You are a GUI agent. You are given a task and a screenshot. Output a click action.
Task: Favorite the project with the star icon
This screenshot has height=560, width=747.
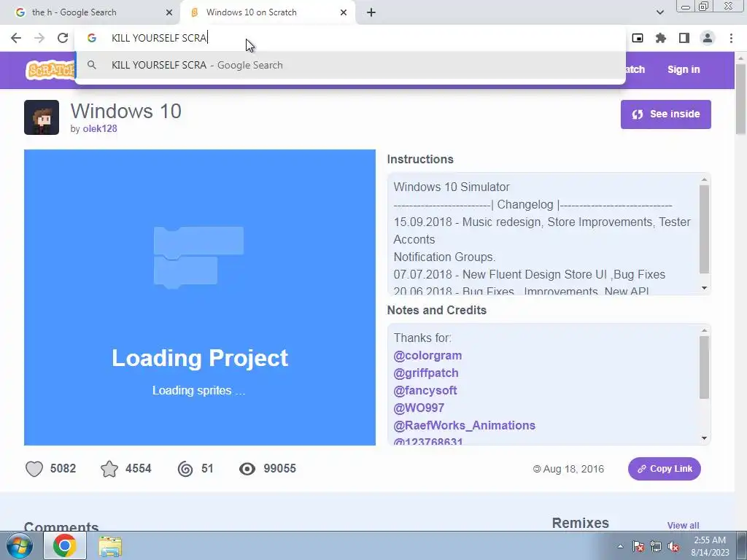[x=109, y=469]
